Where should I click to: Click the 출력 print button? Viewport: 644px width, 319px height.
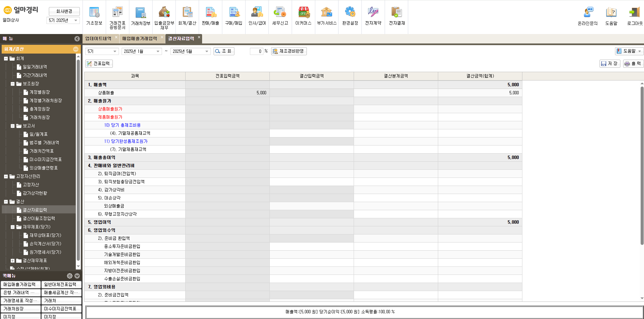pyautogui.click(x=633, y=63)
